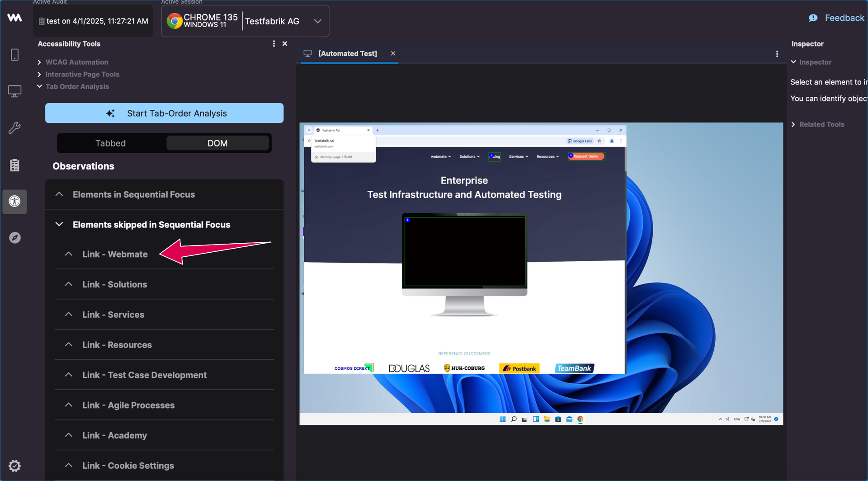Toggle the Elements in Sequential Focus group
This screenshot has height=481, width=868.
click(x=164, y=194)
